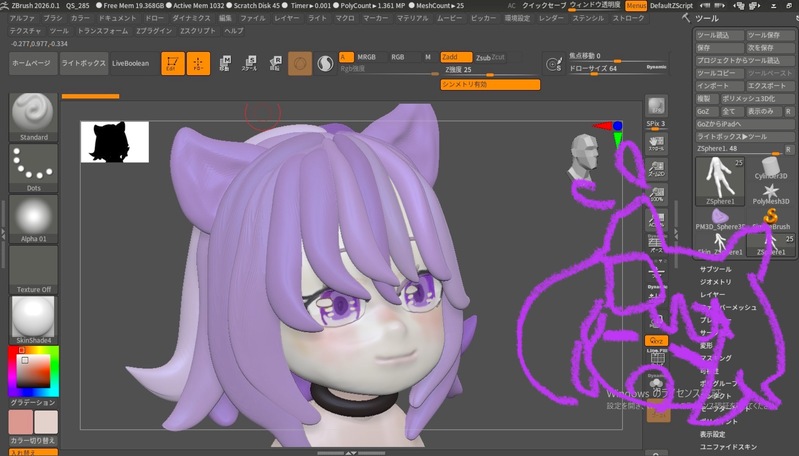Expand the サブツール subpalette
This screenshot has width=799, height=456.
coord(715,269)
